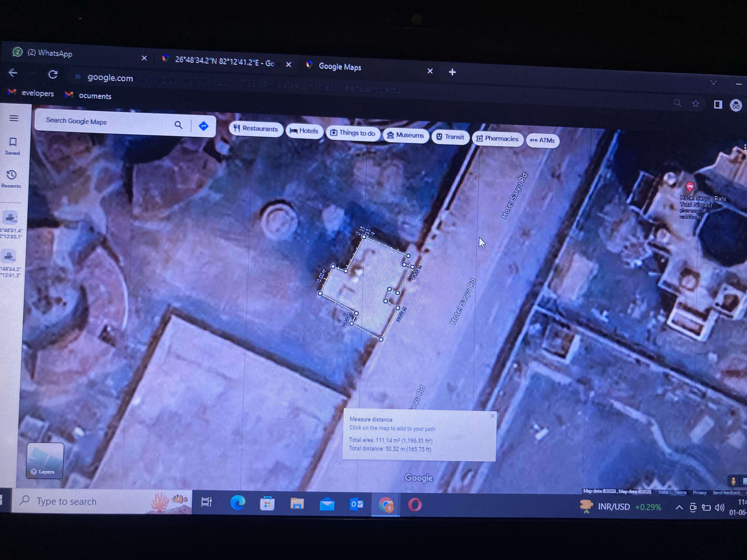The width and height of the screenshot is (747, 560).
Task: Open the Recents panel
Action: [x=11, y=179]
